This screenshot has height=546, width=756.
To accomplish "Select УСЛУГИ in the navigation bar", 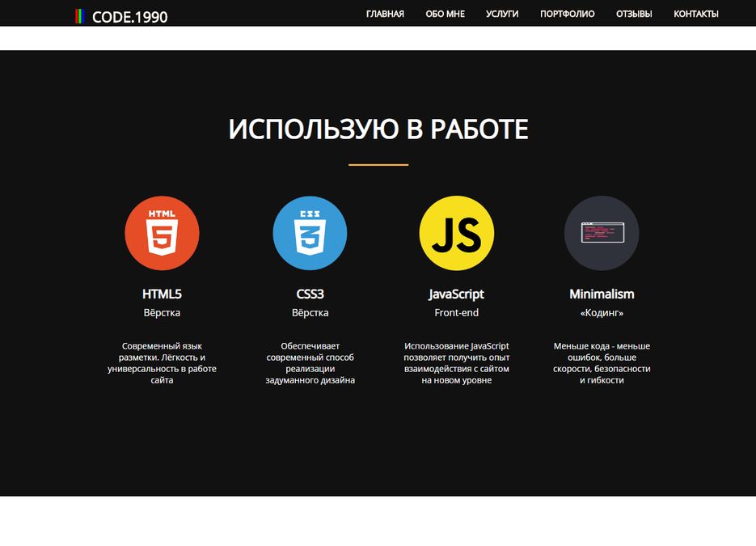I will 502,14.
